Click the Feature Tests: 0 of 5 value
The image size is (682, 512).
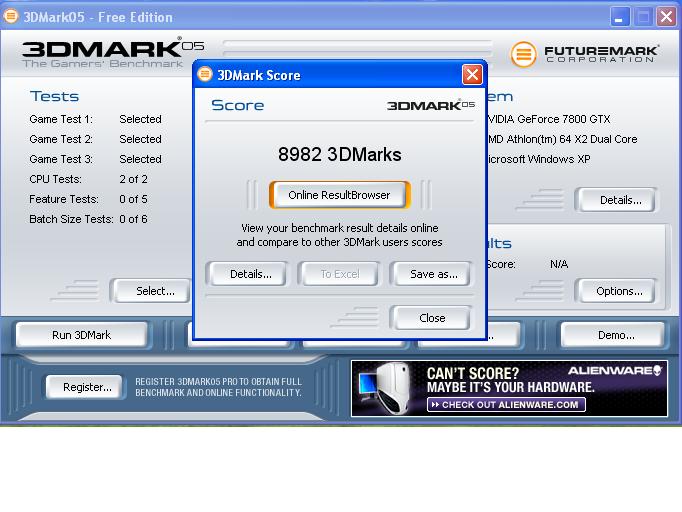[133, 199]
